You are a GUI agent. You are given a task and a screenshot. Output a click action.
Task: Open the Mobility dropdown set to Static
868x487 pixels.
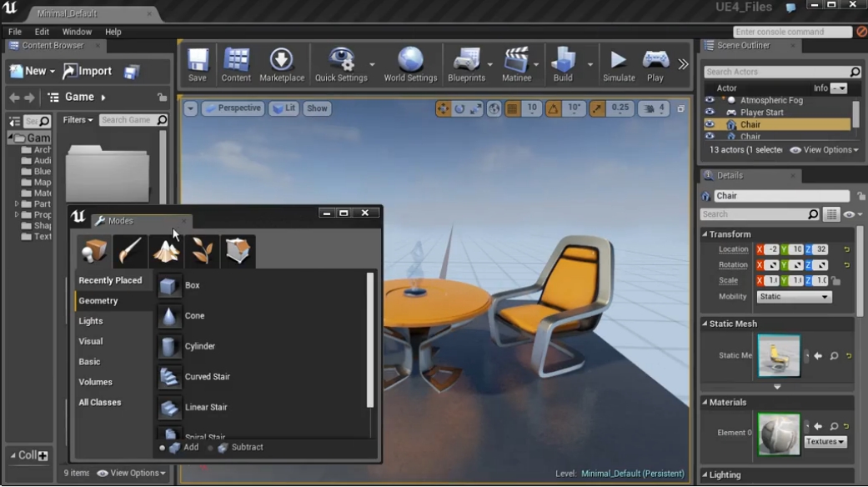[794, 297]
